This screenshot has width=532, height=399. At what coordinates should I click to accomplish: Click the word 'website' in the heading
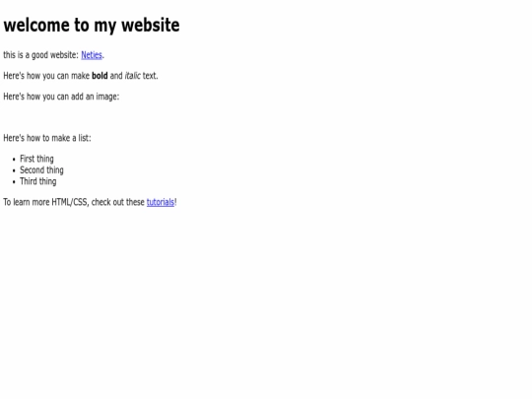(151, 25)
